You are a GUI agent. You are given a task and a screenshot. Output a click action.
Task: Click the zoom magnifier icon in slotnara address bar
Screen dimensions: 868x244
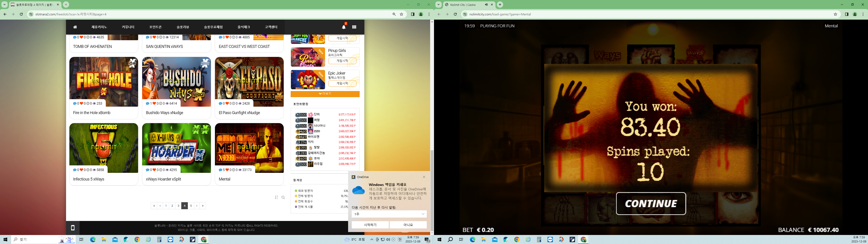(394, 14)
